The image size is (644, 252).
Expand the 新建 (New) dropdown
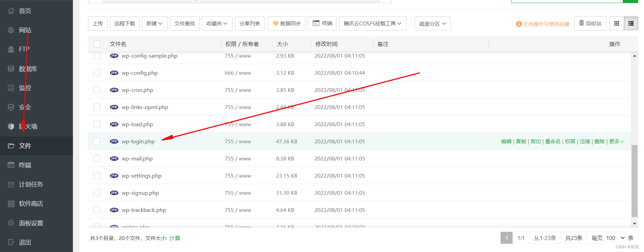coord(154,23)
